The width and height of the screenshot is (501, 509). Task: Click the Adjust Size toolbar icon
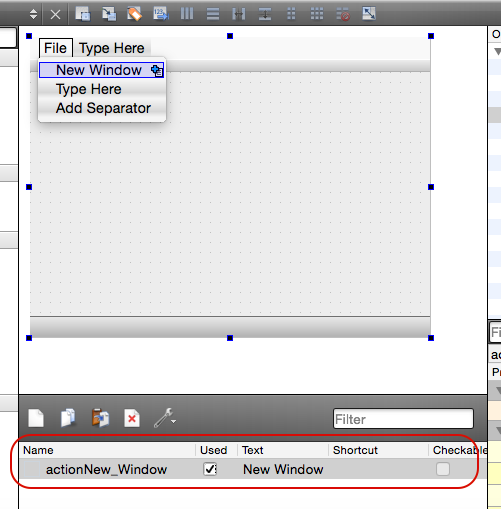click(x=369, y=14)
